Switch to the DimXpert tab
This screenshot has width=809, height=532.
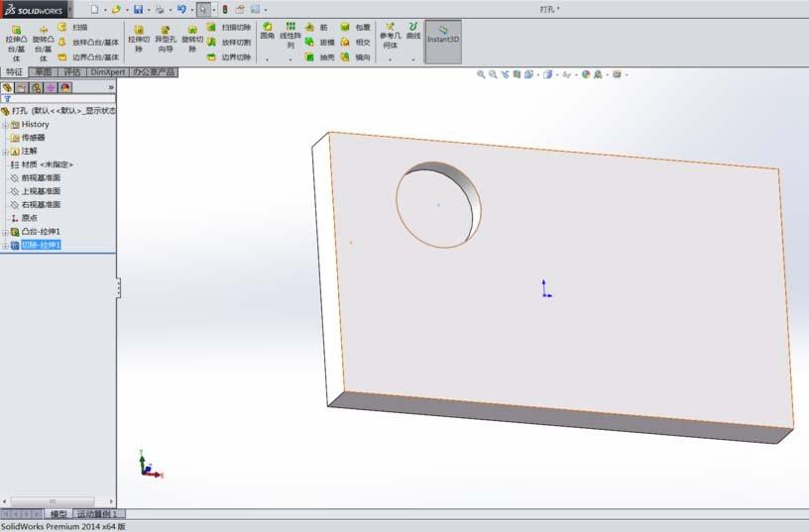coord(108,72)
